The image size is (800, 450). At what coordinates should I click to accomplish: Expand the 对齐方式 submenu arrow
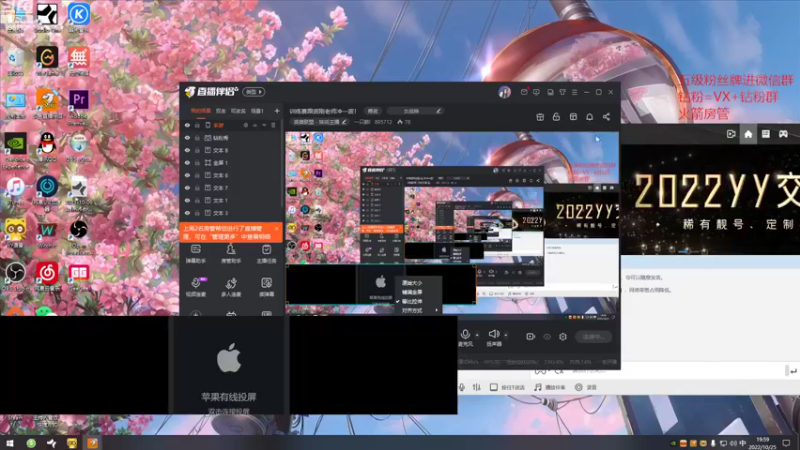point(436,310)
